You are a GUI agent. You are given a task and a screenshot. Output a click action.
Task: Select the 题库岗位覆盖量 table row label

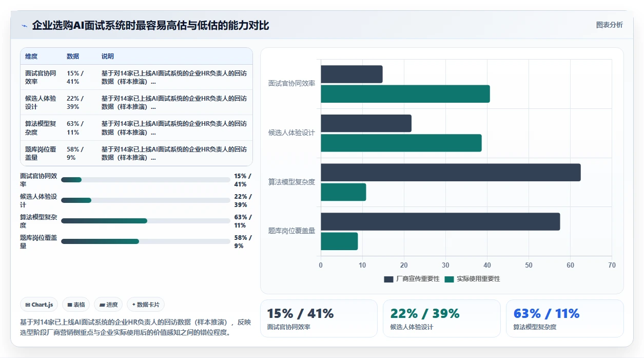click(x=41, y=154)
